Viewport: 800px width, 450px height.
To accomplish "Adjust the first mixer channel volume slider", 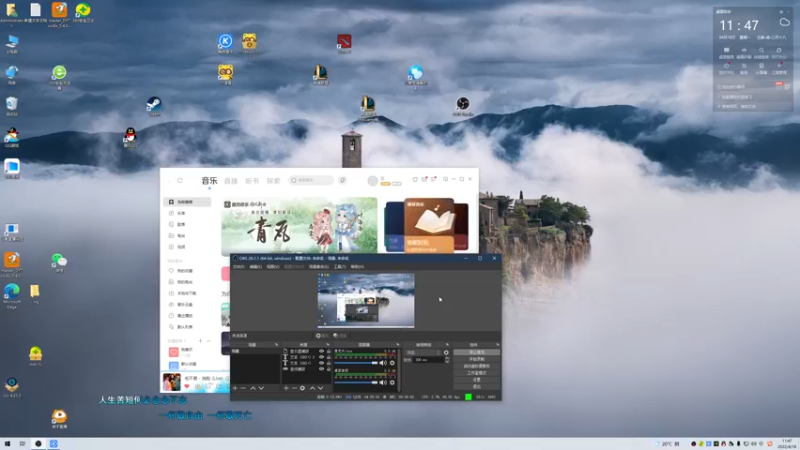I will pyautogui.click(x=356, y=363).
